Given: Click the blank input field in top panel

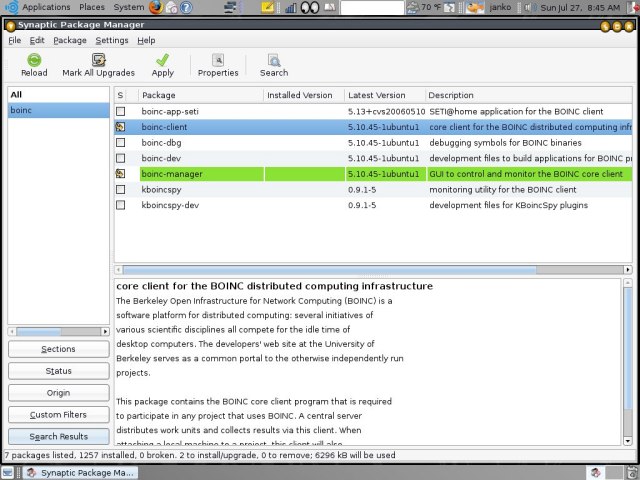Looking at the screenshot, I should point(372,7).
